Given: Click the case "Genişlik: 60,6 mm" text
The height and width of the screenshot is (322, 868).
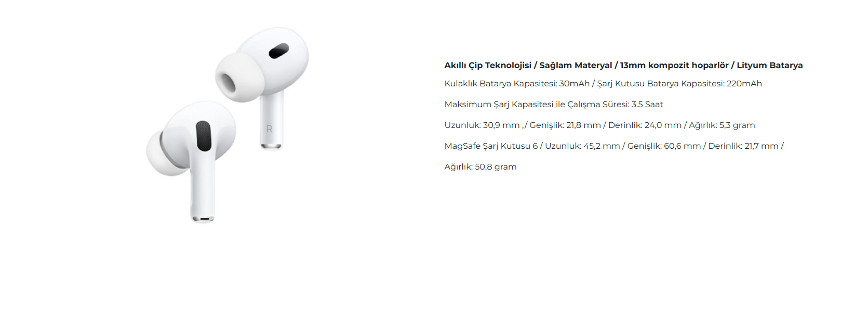Looking at the screenshot, I should tap(664, 146).
